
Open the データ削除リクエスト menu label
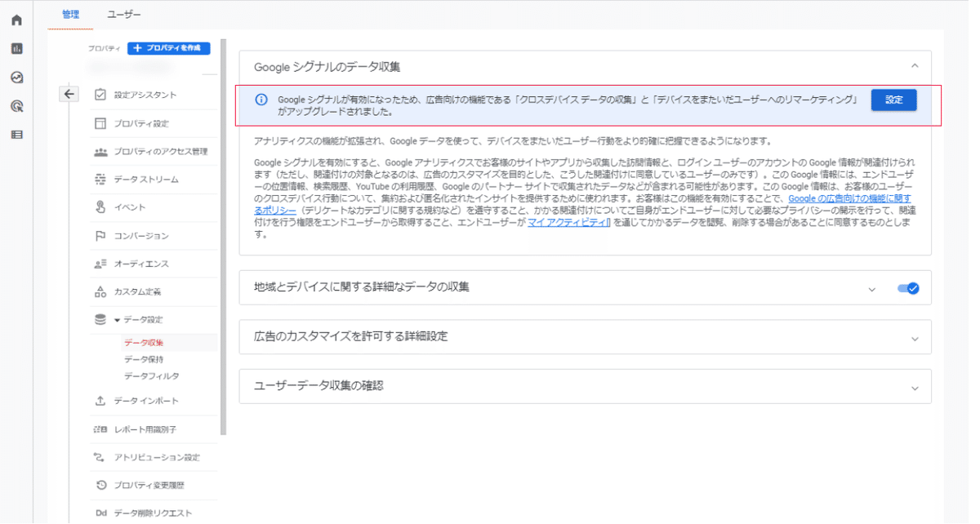[154, 513]
